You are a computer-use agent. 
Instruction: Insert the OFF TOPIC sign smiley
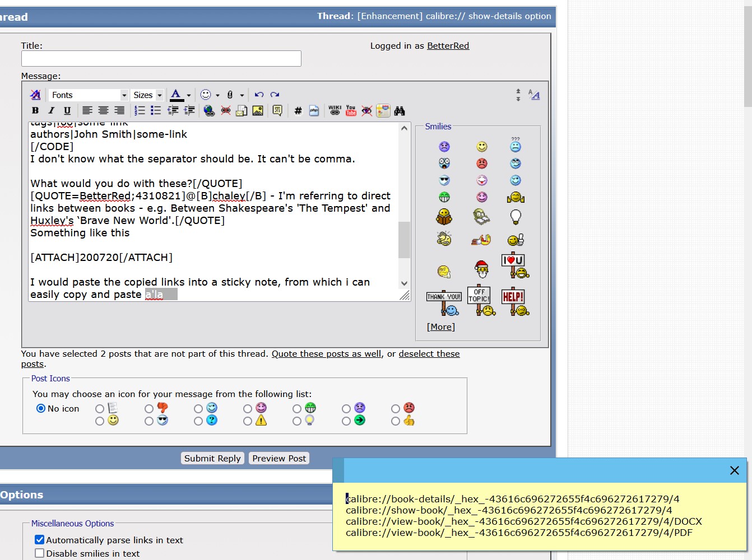pos(481,301)
